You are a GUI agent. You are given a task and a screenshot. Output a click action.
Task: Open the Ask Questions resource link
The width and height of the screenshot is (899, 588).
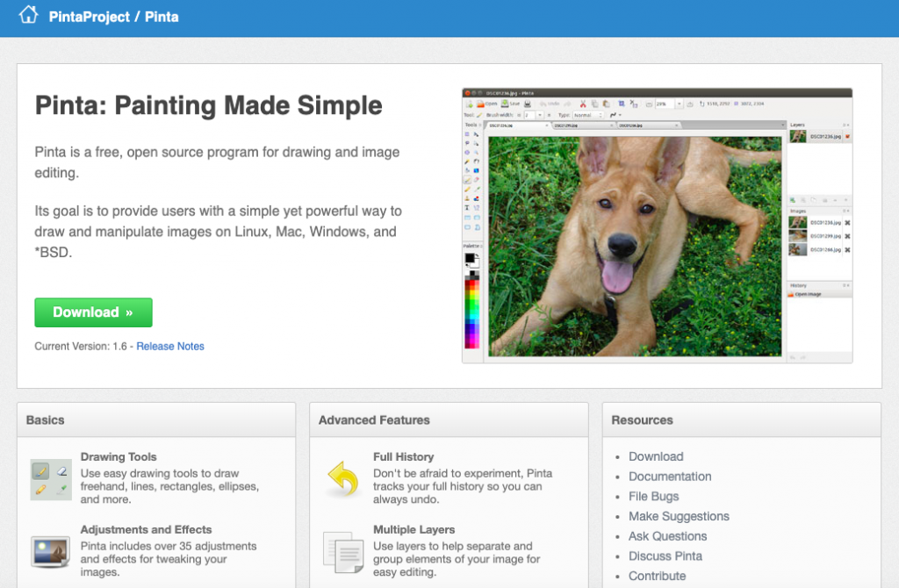point(667,536)
